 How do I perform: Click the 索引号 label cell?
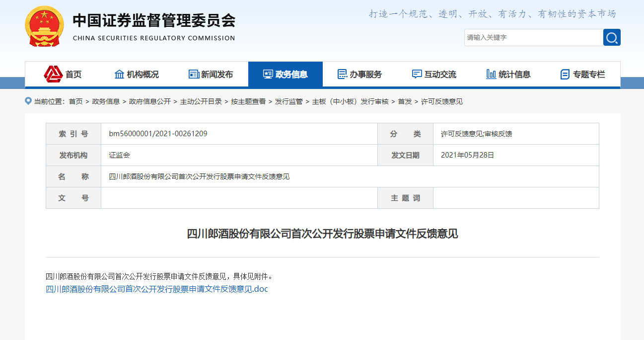(73, 134)
